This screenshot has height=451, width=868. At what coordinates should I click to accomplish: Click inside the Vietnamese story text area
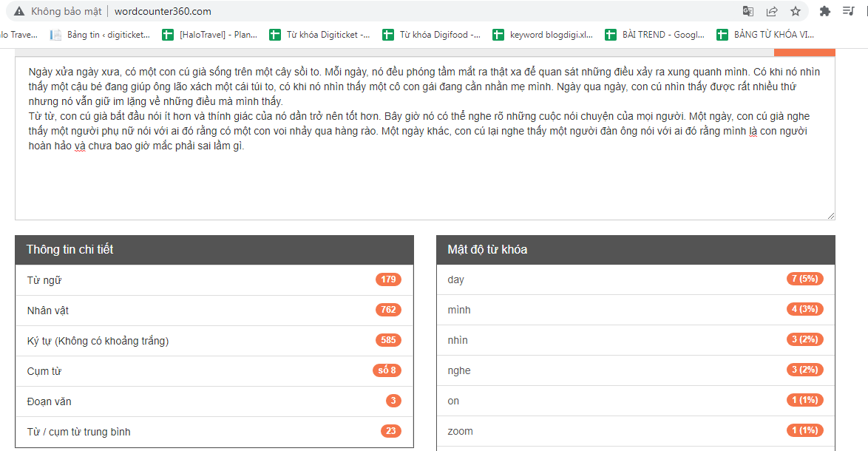click(424, 138)
